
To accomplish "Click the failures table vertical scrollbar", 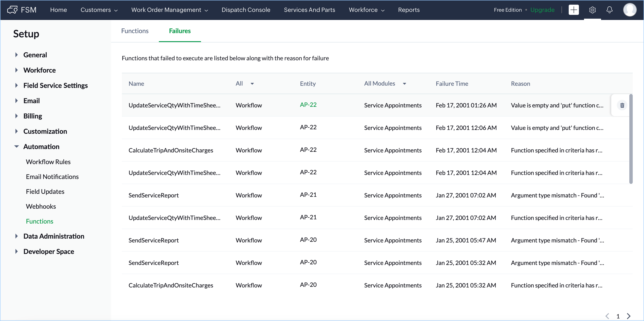I will pos(631,139).
